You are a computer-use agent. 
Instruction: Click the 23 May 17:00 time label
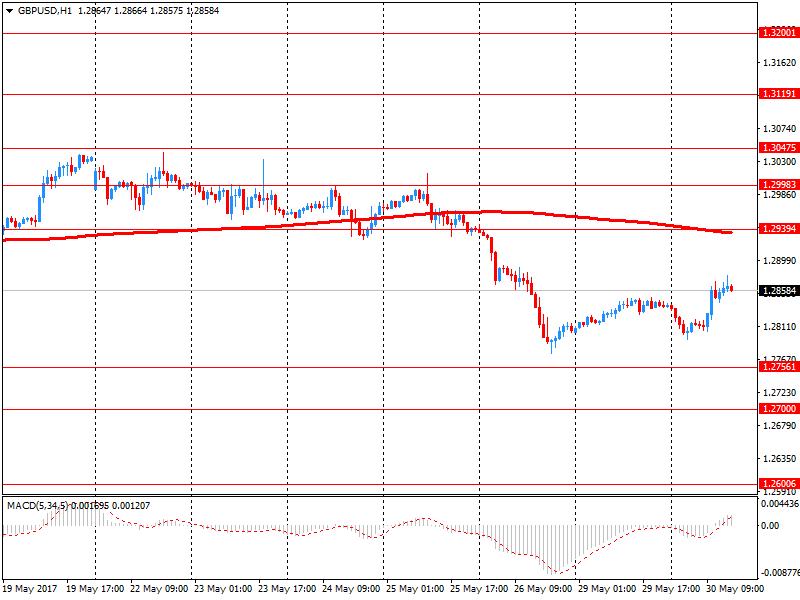pos(287,589)
